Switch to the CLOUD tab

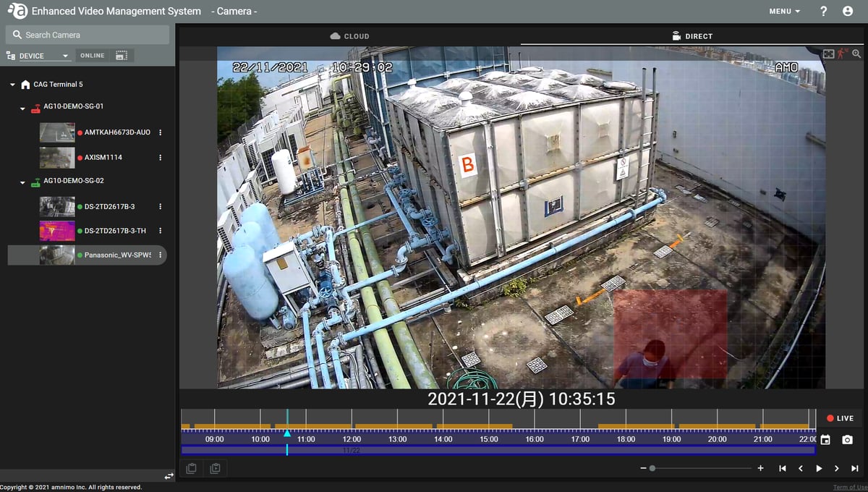click(x=349, y=35)
